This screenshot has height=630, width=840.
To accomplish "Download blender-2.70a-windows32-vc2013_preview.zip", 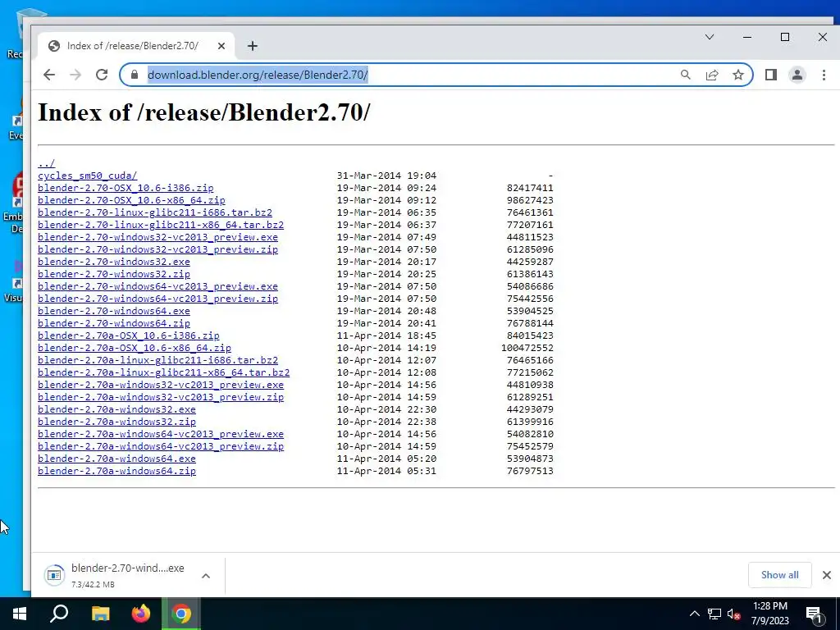I will click(x=161, y=397).
